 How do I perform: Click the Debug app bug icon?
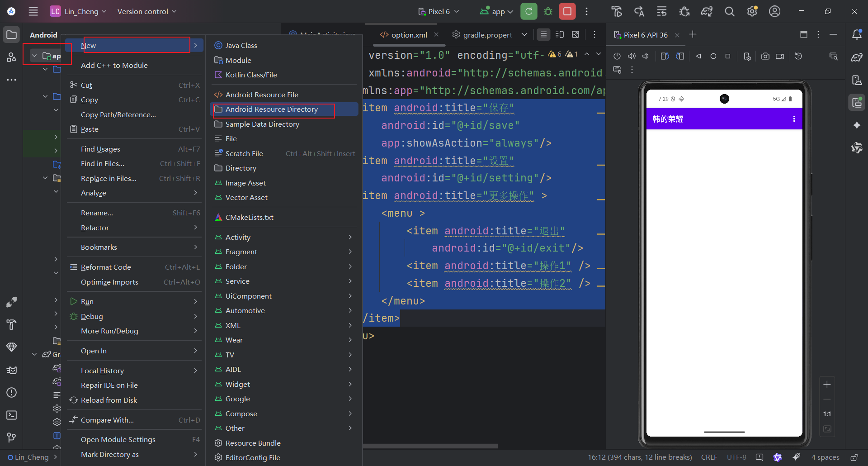pyautogui.click(x=548, y=11)
